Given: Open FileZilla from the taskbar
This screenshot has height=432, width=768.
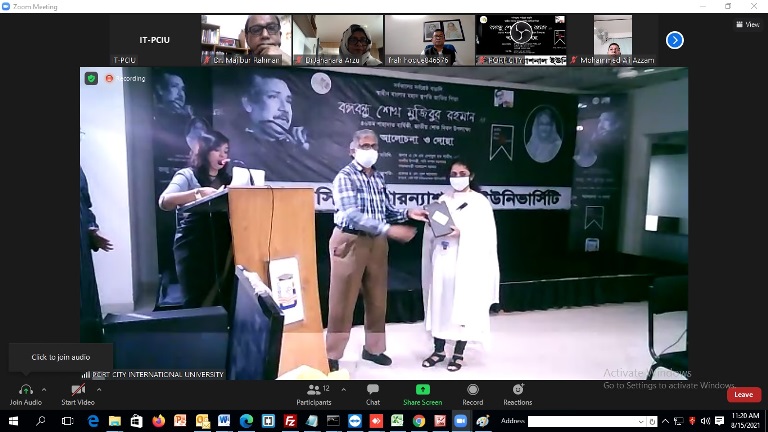Looking at the screenshot, I should (x=290, y=421).
